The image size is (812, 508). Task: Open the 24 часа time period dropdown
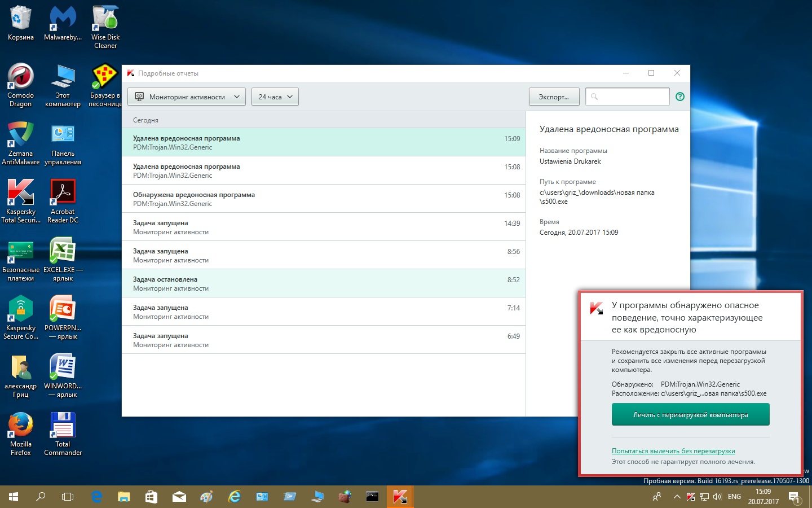point(275,97)
